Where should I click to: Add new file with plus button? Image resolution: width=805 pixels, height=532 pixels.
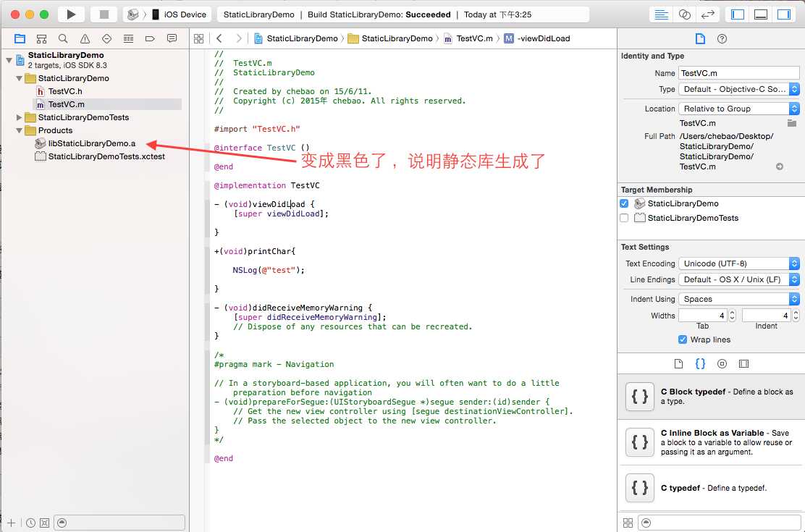click(12, 523)
